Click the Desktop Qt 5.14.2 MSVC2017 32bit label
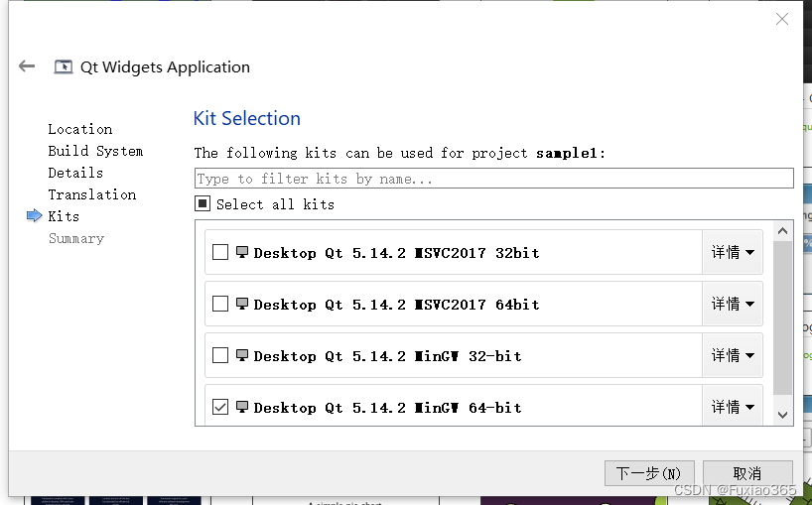 396,253
